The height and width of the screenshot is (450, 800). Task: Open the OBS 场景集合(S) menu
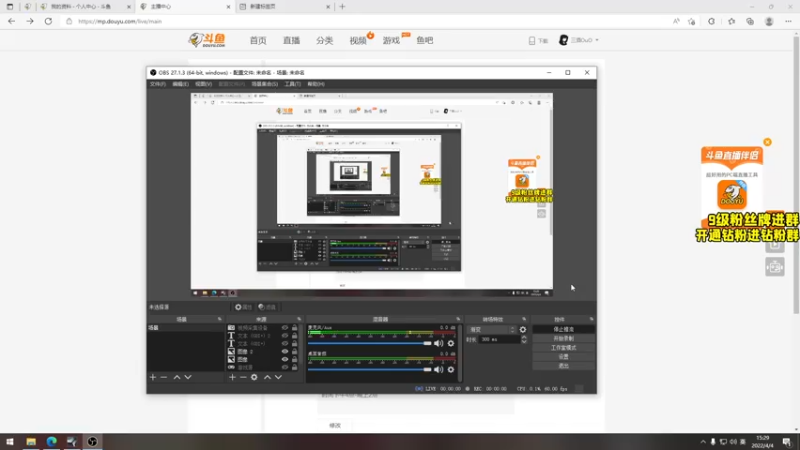click(264, 84)
